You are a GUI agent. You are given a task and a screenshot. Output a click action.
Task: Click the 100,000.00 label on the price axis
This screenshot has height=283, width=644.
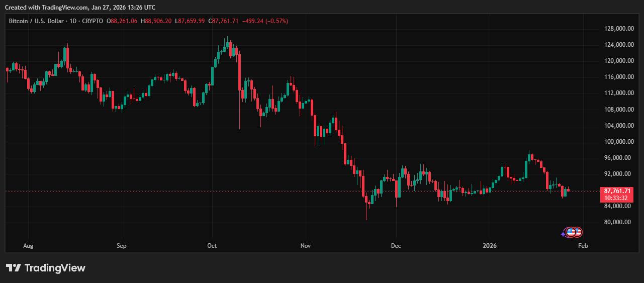(617, 142)
